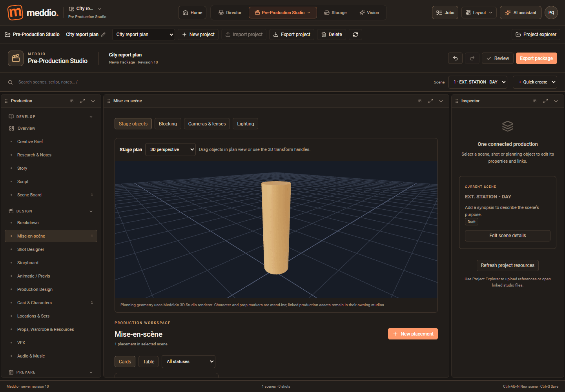The height and width of the screenshot is (392, 565).
Task: Switch to Table view
Action: click(x=149, y=362)
